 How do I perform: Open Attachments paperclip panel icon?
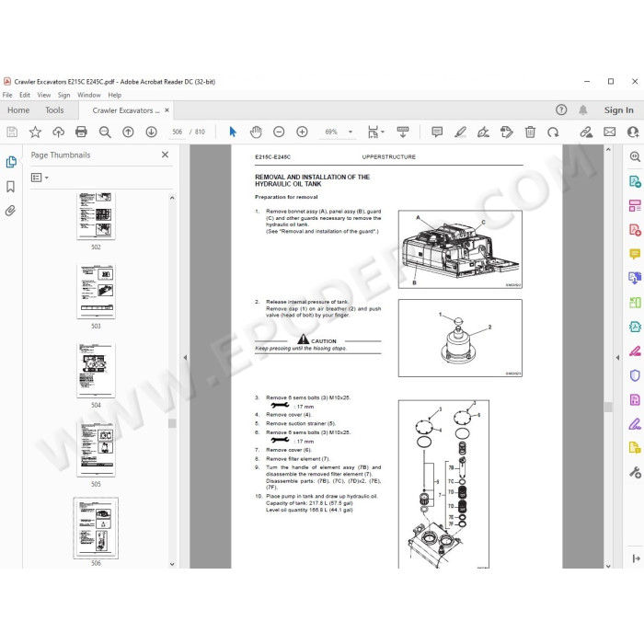[x=10, y=211]
